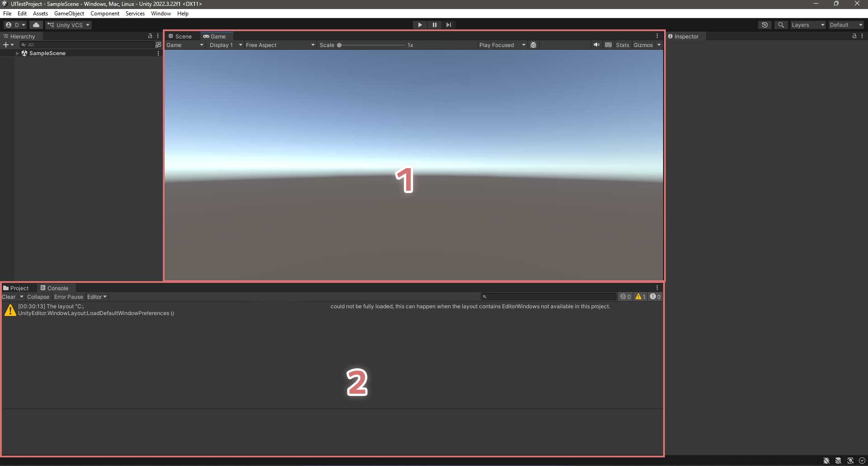Toggle the Stats overlay button
The height and width of the screenshot is (466, 868).
click(x=622, y=45)
